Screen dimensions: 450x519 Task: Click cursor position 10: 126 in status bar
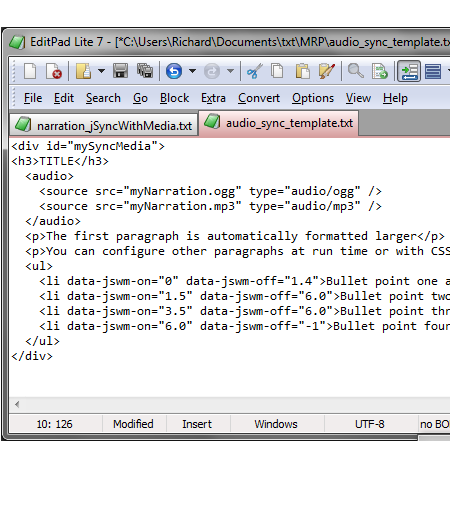click(x=55, y=424)
